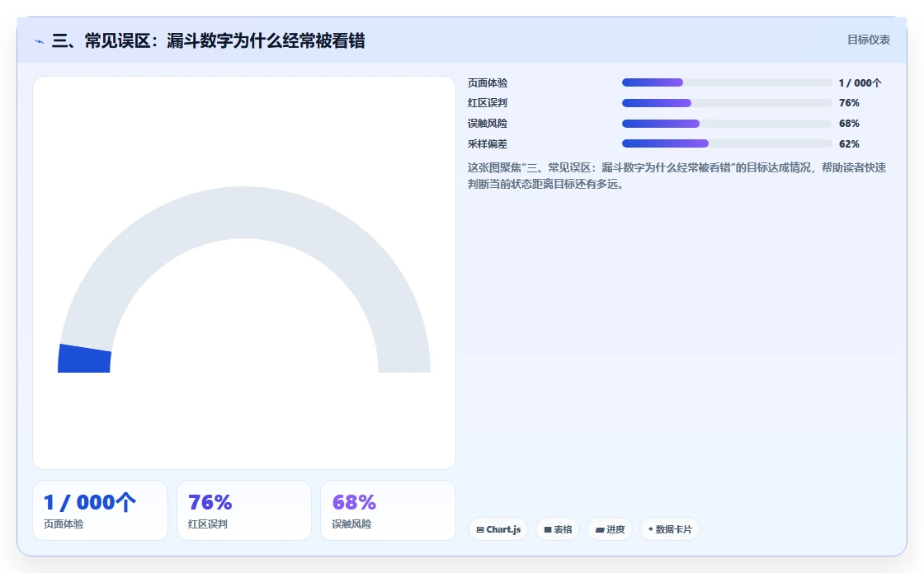
Task: Click the 误触风险 row label
Action: 488,124
